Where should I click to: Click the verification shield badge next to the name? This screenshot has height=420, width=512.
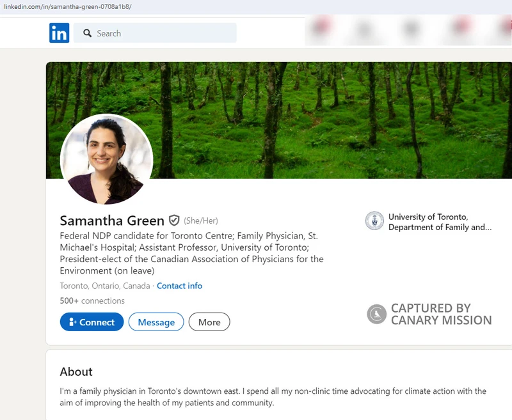click(174, 221)
